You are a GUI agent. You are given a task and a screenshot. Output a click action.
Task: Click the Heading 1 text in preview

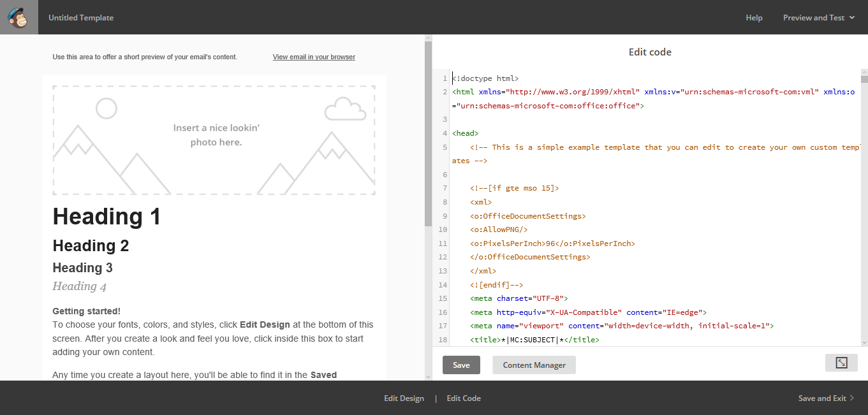[107, 217]
